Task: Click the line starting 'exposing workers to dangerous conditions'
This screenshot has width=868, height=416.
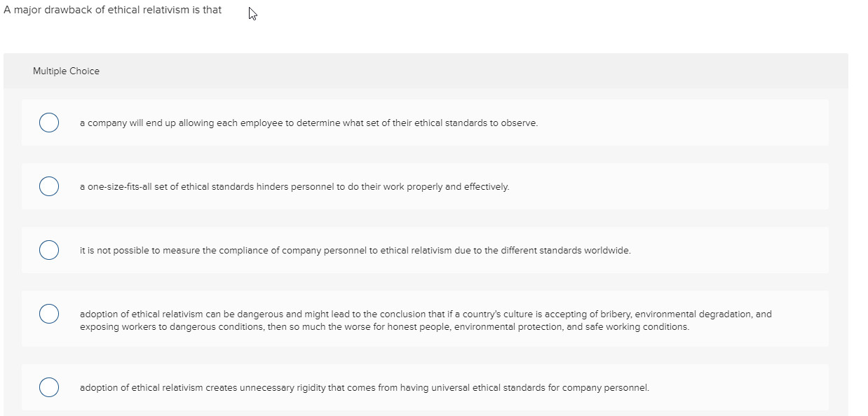Action: 385,327
